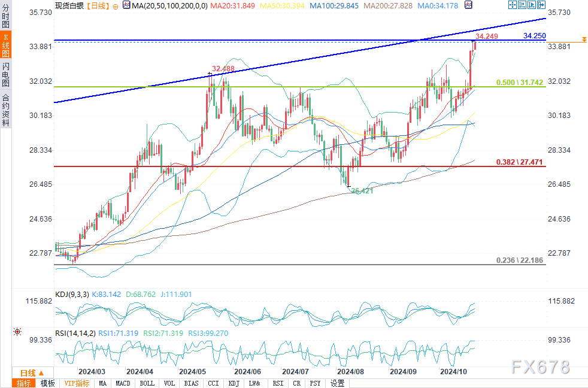Click the RSI2:71.319 value
The height and width of the screenshot is (388, 588).
[x=163, y=334]
